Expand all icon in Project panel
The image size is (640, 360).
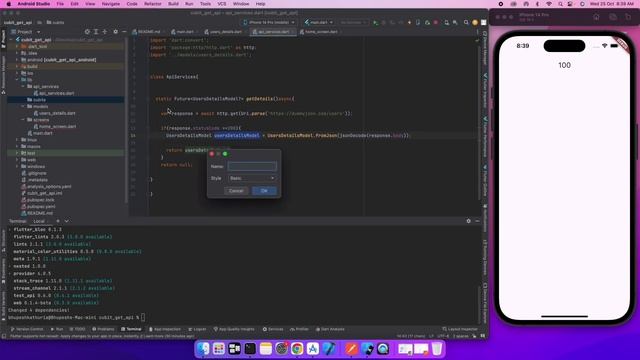(x=96, y=31)
